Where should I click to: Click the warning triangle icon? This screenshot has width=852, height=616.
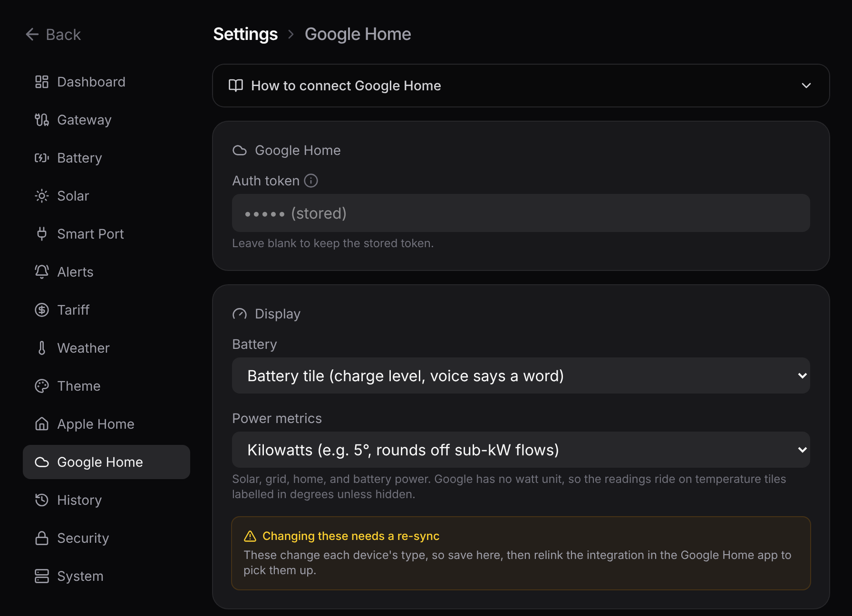click(x=250, y=536)
